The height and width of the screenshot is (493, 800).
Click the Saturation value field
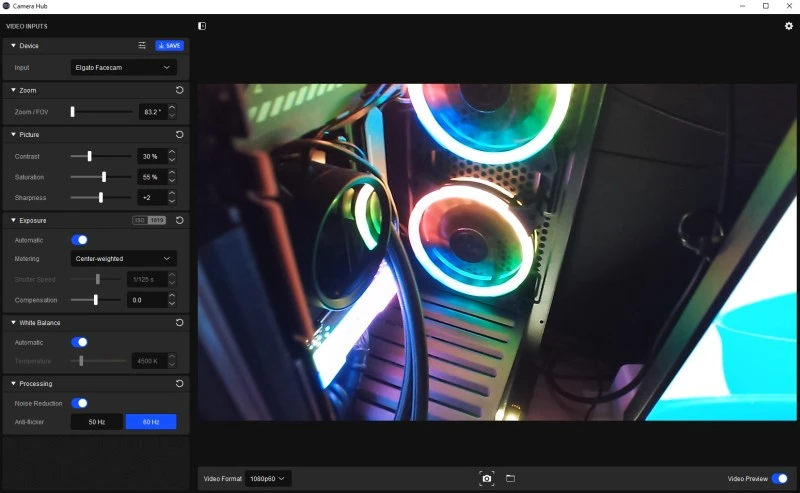[152, 177]
